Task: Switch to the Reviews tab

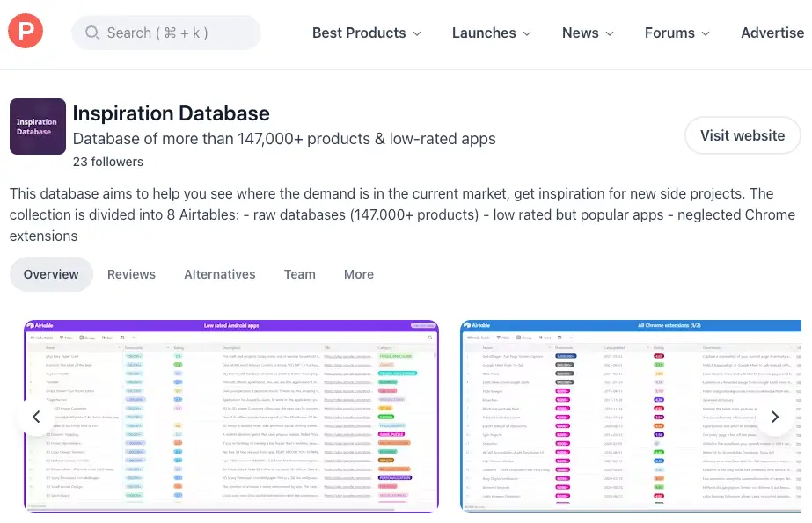Action: point(132,274)
